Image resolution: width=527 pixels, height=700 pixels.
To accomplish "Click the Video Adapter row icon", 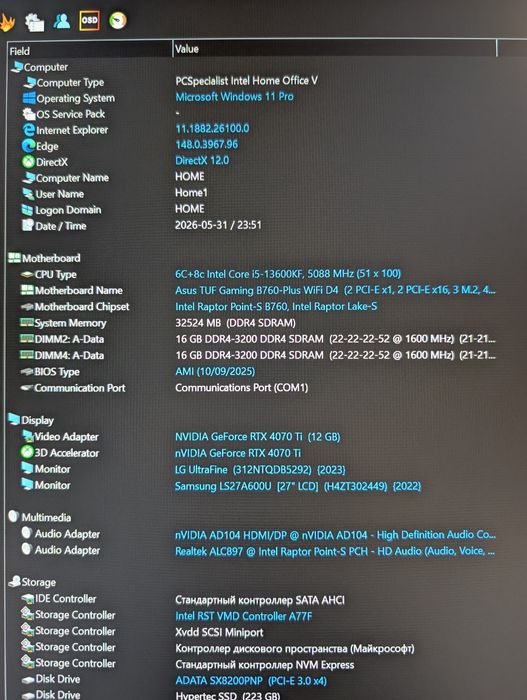I will click(28, 436).
